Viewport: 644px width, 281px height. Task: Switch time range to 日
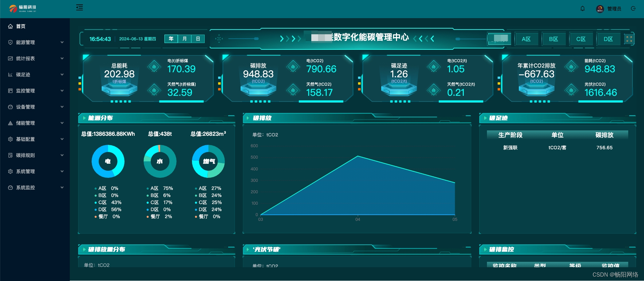[x=198, y=39]
